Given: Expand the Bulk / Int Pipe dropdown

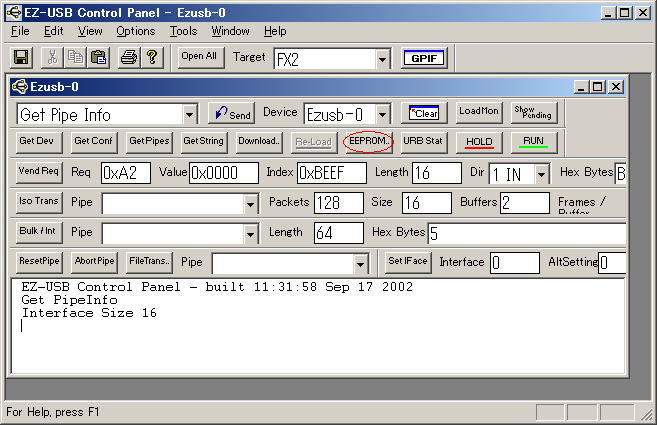Looking at the screenshot, I should 250,234.
